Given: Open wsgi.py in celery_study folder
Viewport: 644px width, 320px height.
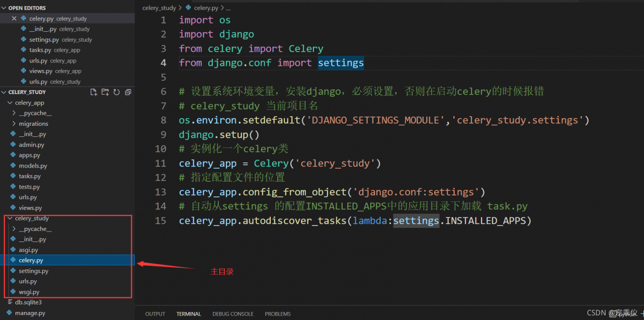Looking at the screenshot, I should pyautogui.click(x=67, y=292).
